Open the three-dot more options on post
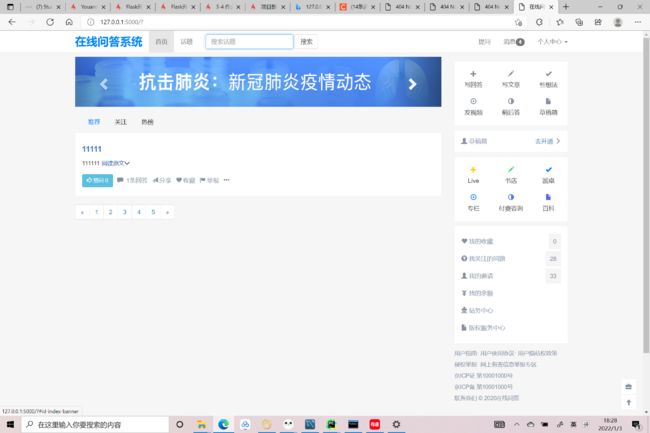Screen dimensions: 650x433 tap(226, 180)
